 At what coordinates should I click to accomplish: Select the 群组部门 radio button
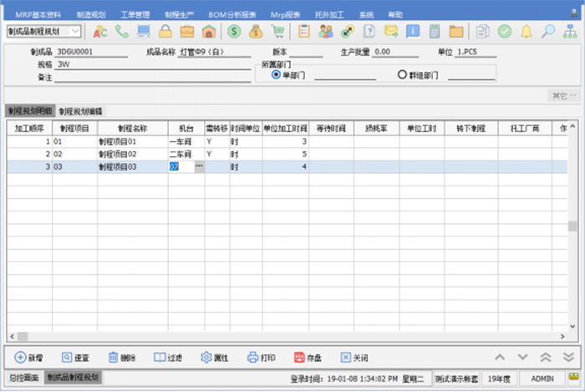[x=402, y=74]
